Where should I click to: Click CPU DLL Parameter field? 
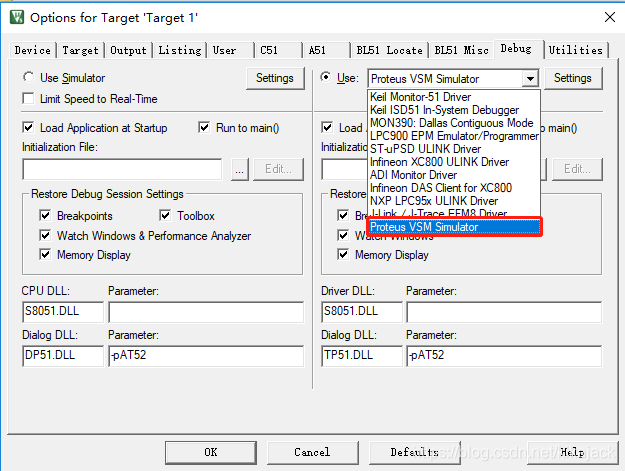[206, 312]
